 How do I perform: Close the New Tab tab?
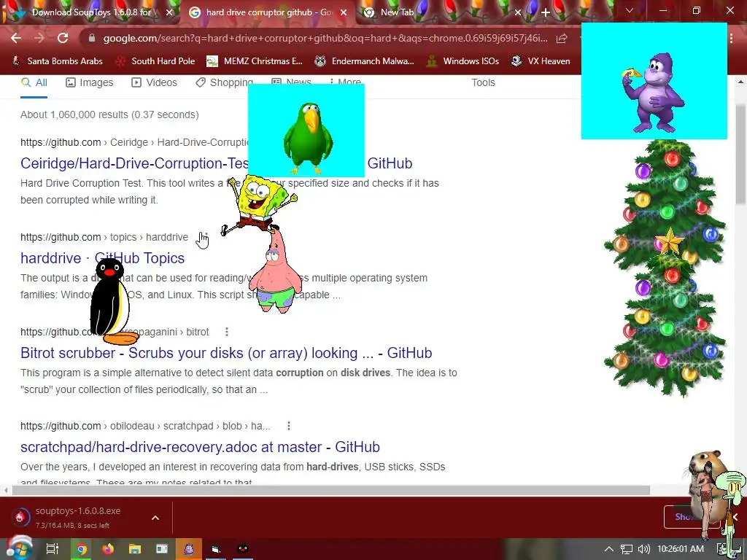coord(518,12)
